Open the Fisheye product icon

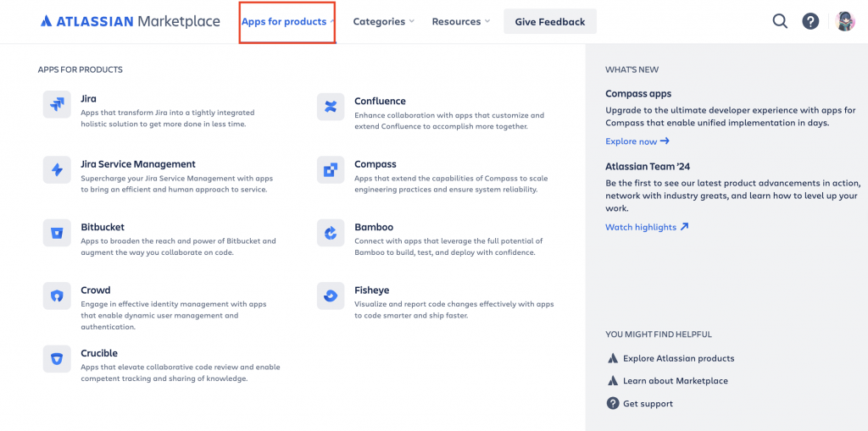pos(331,296)
